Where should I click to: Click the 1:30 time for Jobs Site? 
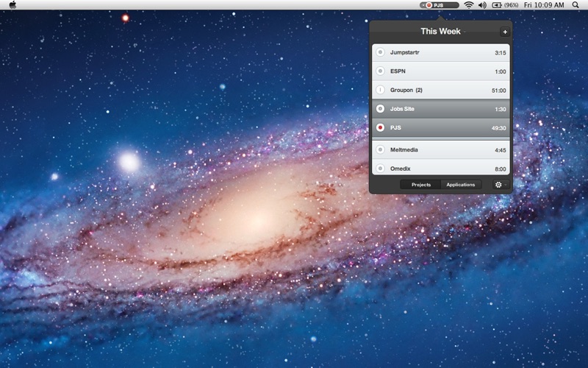[501, 109]
